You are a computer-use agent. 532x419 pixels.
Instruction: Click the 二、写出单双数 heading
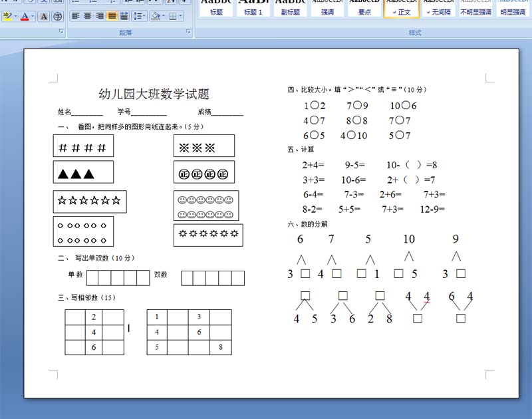(x=96, y=258)
